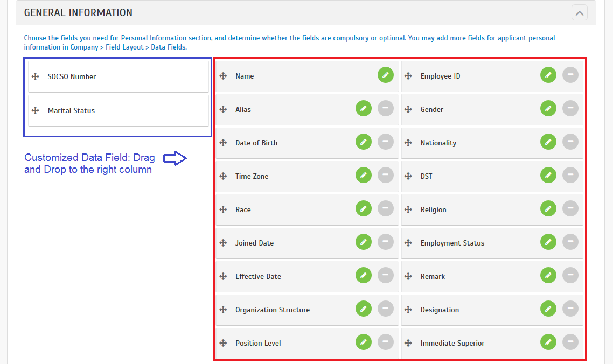Click the move handle beside Marital Status
This screenshot has height=364, width=613.
(x=36, y=110)
